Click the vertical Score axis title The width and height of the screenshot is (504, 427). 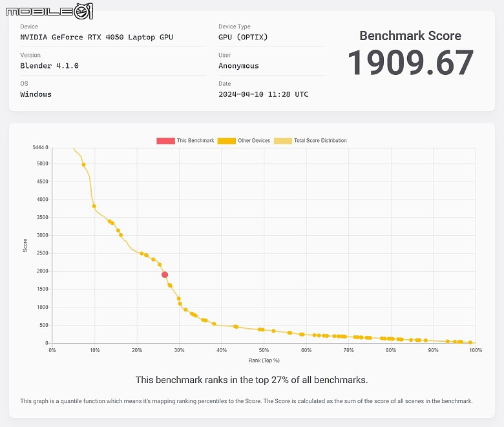click(x=25, y=245)
